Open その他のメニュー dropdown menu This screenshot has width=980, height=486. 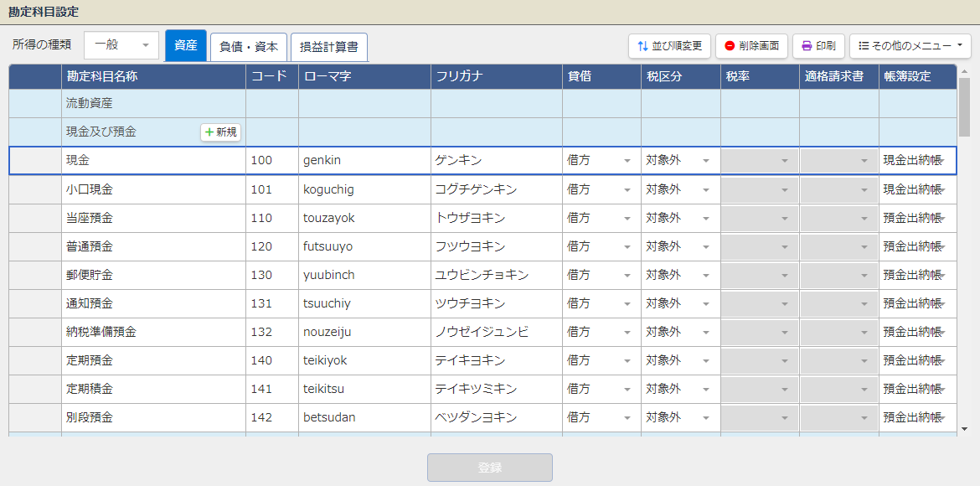point(910,46)
